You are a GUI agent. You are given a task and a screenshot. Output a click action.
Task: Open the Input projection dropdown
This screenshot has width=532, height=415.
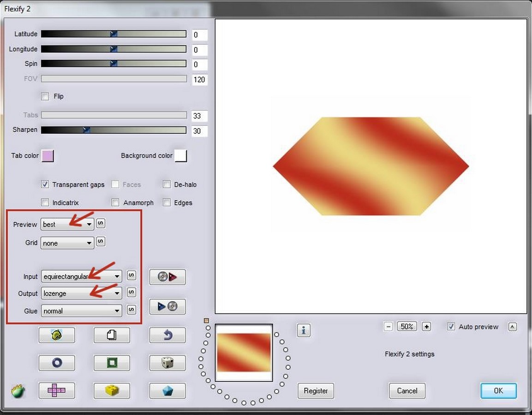pyautogui.click(x=81, y=276)
